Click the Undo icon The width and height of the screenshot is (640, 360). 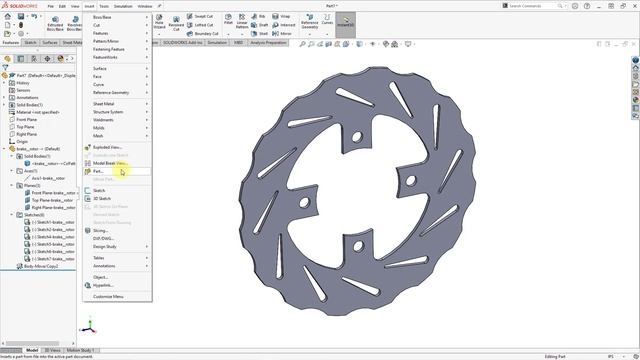coord(34,16)
